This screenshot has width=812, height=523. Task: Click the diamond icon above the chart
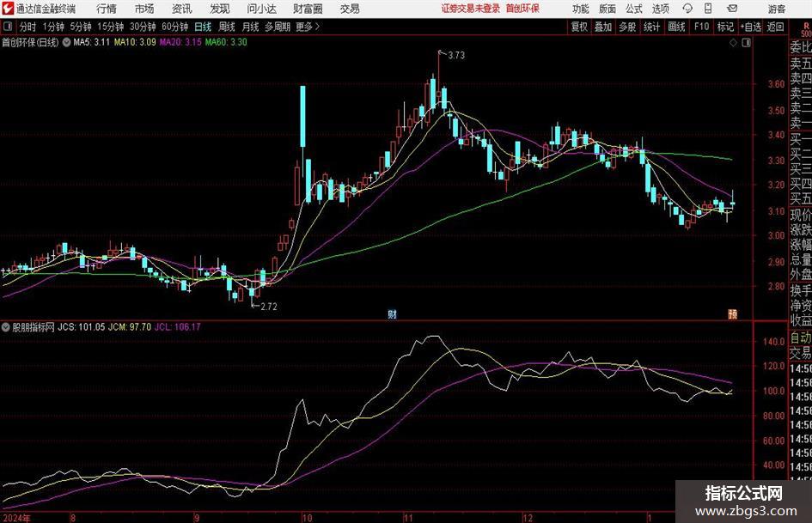pyautogui.click(x=733, y=43)
